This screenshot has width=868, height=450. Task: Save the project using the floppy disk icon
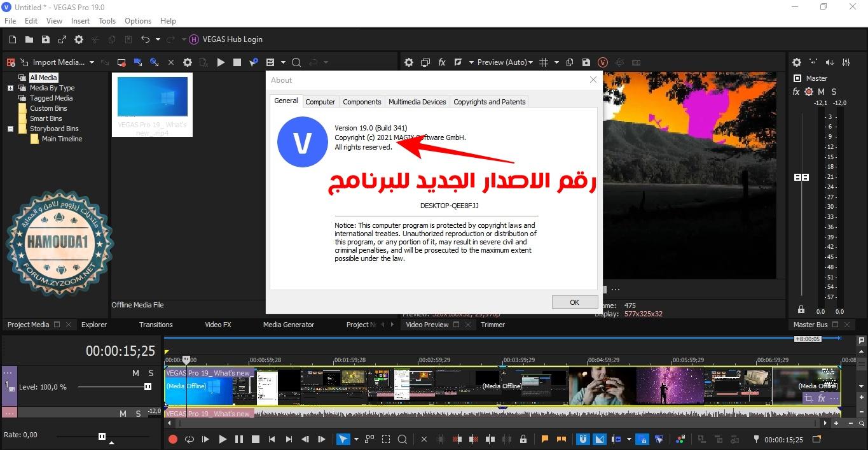click(46, 39)
